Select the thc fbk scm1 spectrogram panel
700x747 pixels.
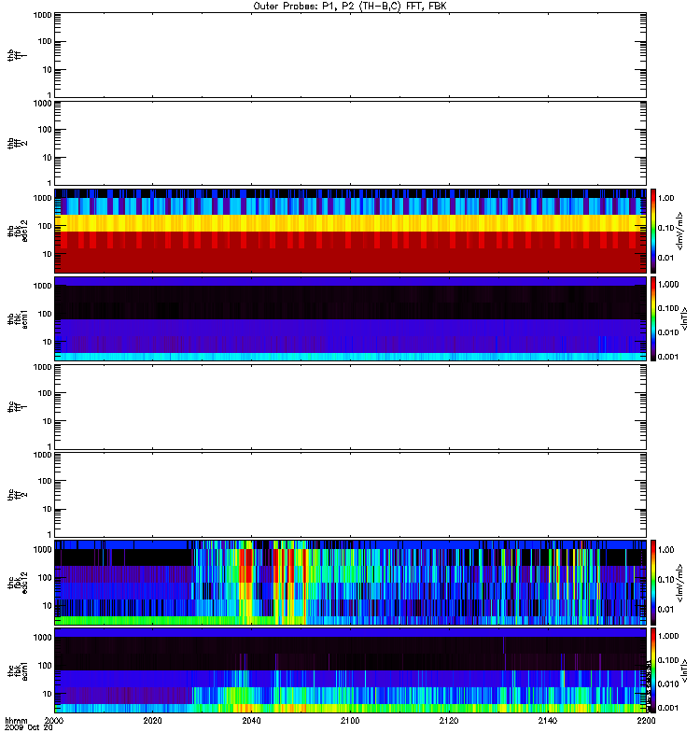pos(351,670)
